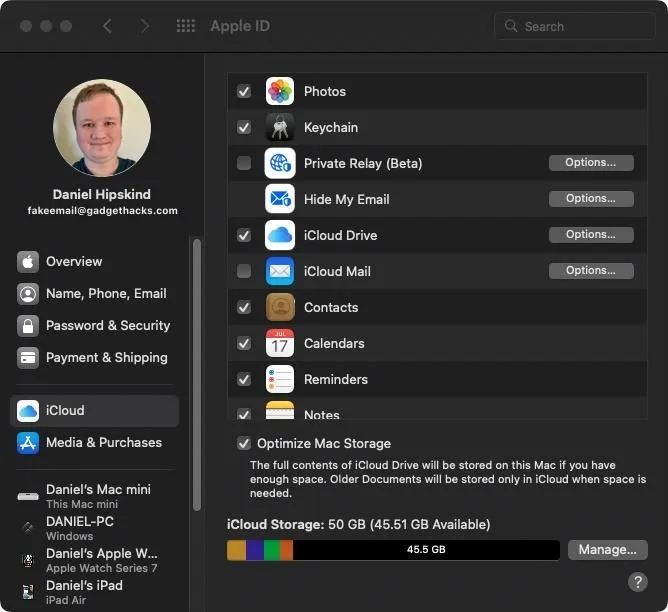Open Media & Purchases section
Viewport: 668px width, 612px height.
point(95,442)
